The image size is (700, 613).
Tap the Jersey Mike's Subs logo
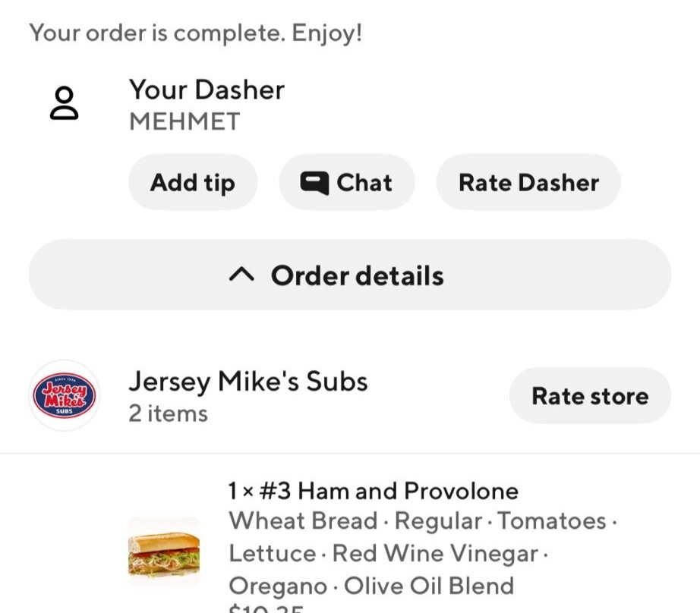[x=64, y=395]
